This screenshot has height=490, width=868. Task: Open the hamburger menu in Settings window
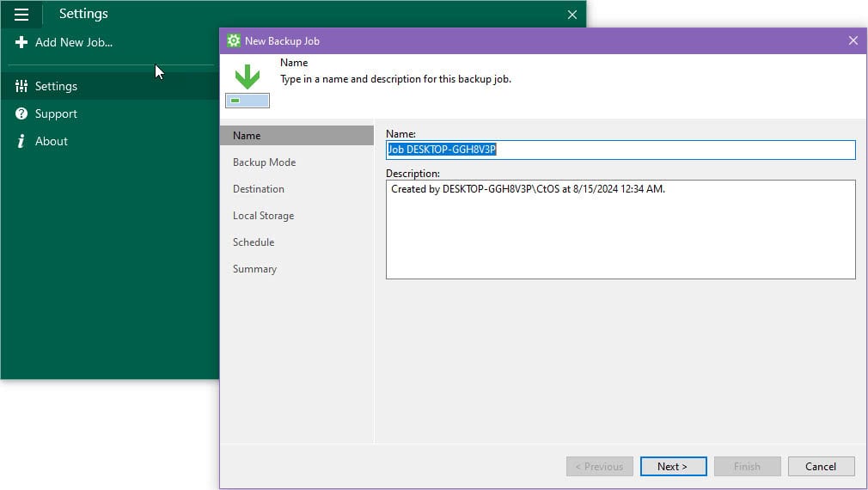click(21, 15)
